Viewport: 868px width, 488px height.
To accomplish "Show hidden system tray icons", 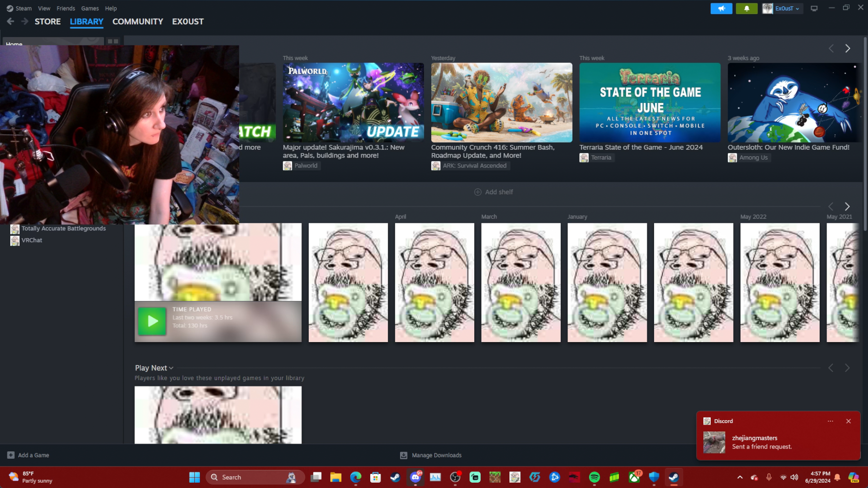I will [x=740, y=477].
